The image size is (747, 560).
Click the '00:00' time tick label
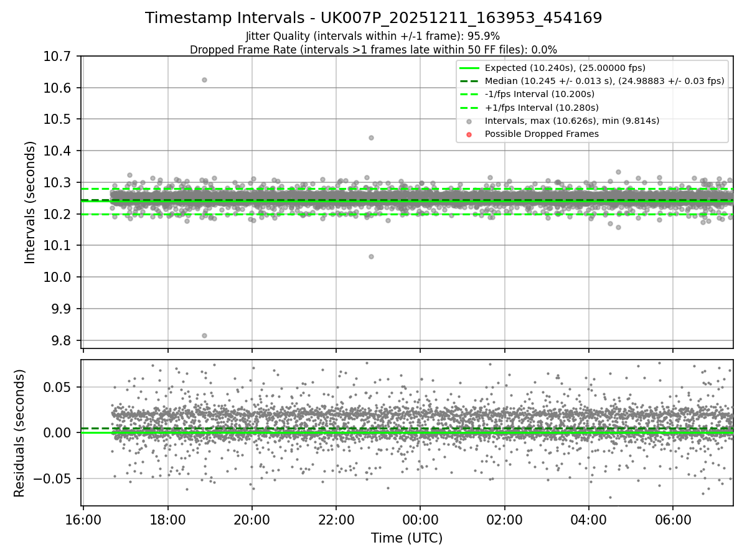(x=420, y=520)
